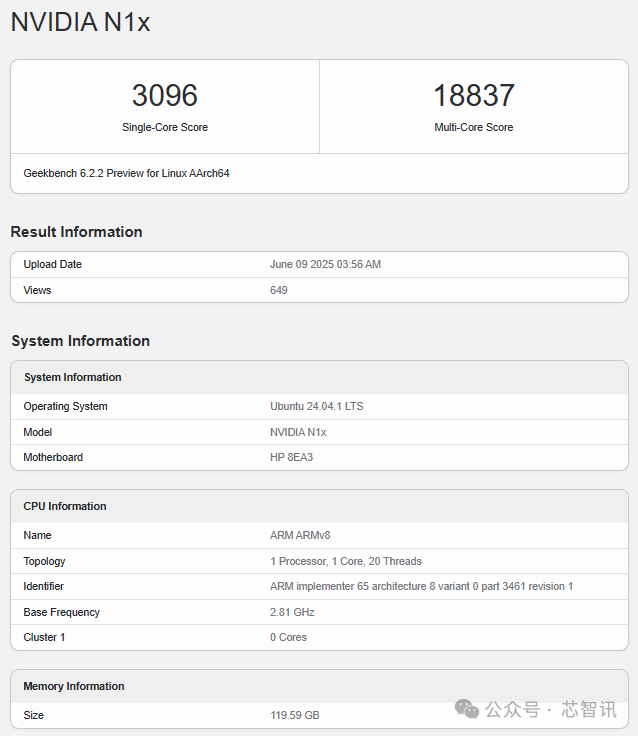638x736 pixels.
Task: Click the Geekbench 6.2.2 Preview version text
Action: [126, 173]
